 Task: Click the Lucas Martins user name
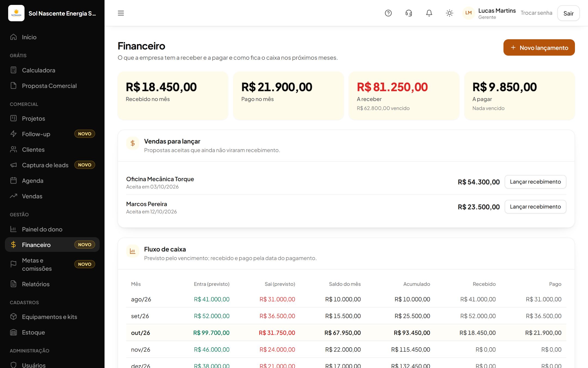[x=497, y=11]
